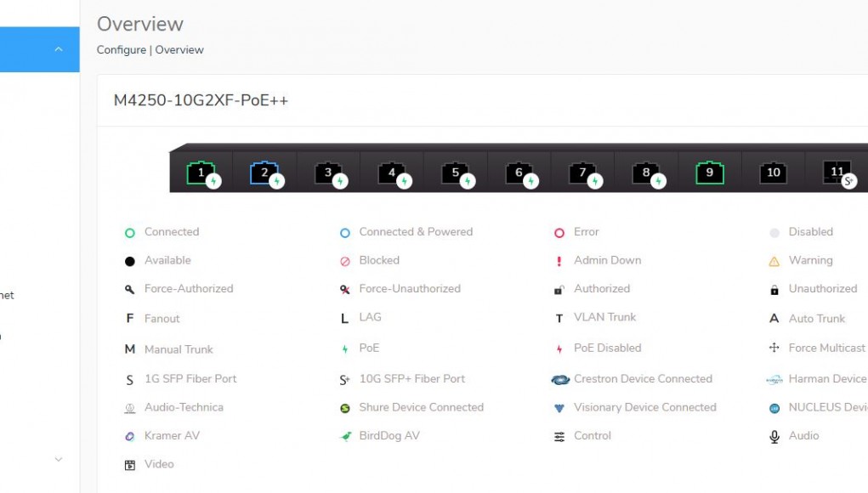The image size is (868, 493).
Task: Click the Blocked legend icon
Action: pyautogui.click(x=345, y=261)
